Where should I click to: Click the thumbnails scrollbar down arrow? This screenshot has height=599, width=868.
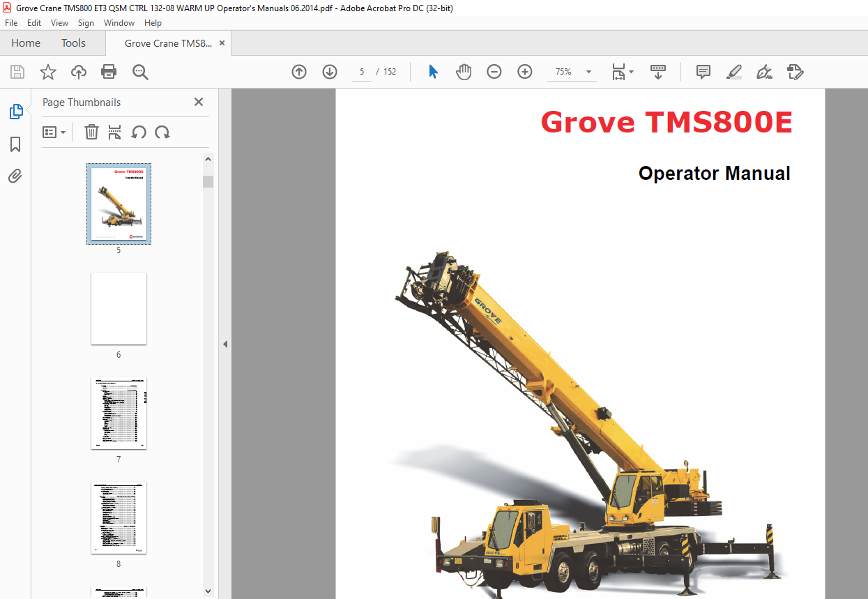pyautogui.click(x=208, y=591)
